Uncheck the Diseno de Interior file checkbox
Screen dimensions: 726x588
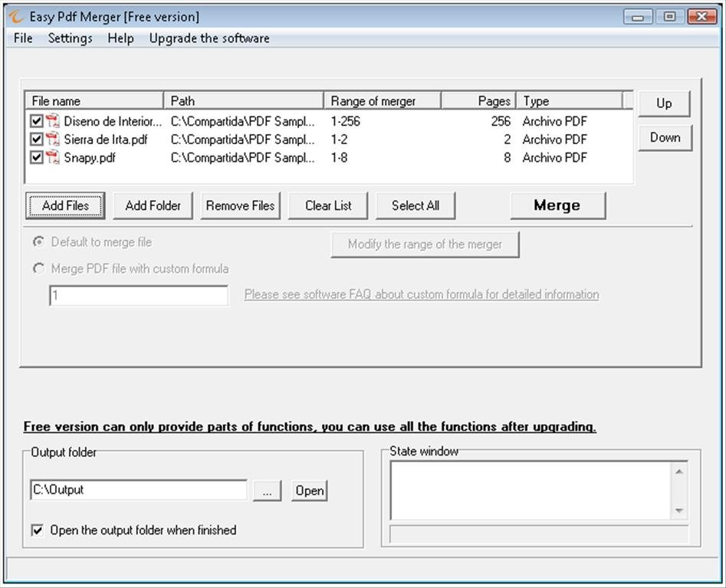pyautogui.click(x=36, y=121)
